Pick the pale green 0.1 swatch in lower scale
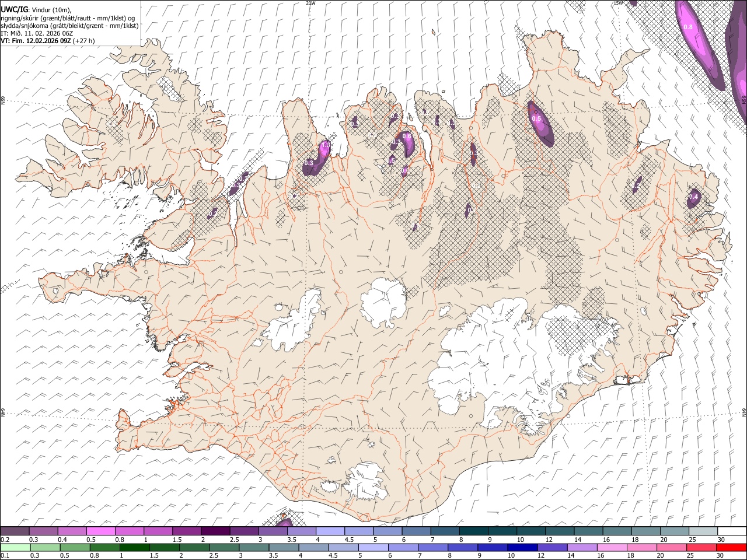This screenshot has height=560, width=747. pos(15,547)
